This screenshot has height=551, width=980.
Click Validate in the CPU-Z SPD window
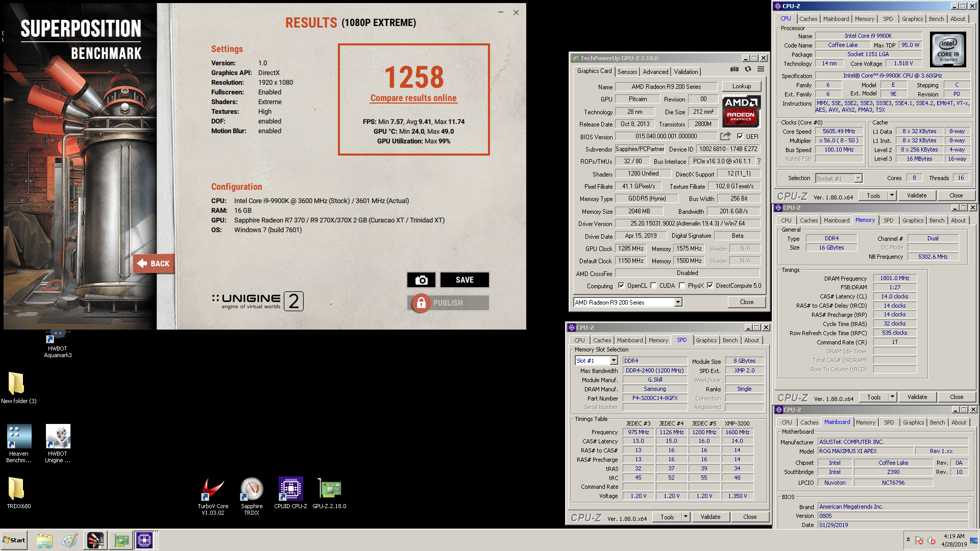coord(710,517)
